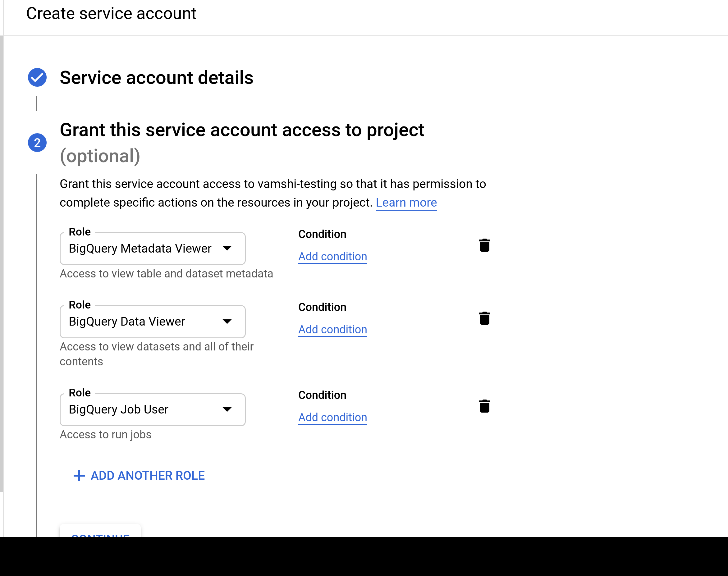728x576 pixels.
Task: Add condition for Data Viewer role
Action: click(x=332, y=330)
